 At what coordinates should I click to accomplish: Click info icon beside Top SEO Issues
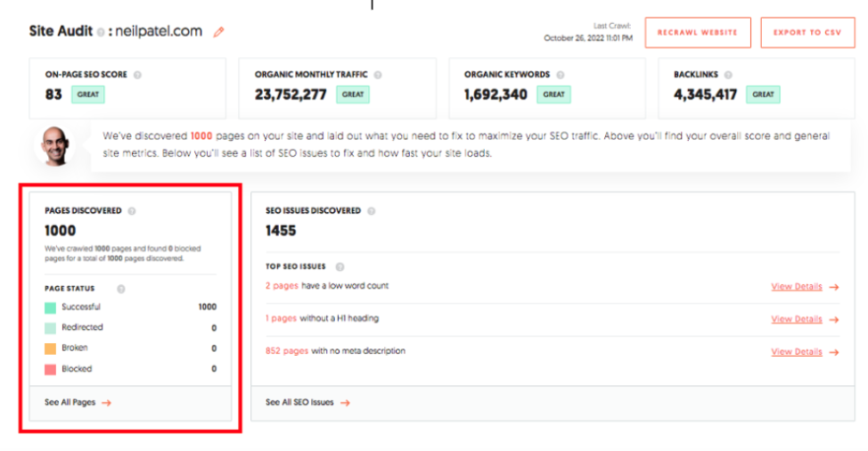[x=340, y=266]
